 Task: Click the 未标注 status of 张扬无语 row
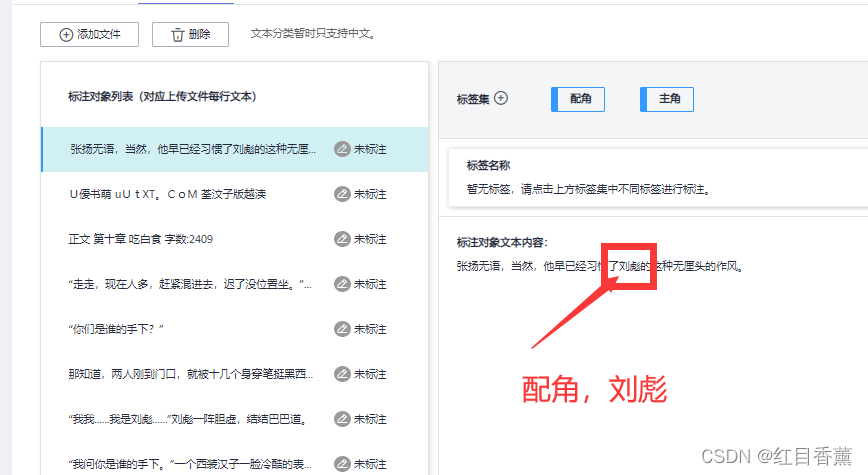(370, 149)
